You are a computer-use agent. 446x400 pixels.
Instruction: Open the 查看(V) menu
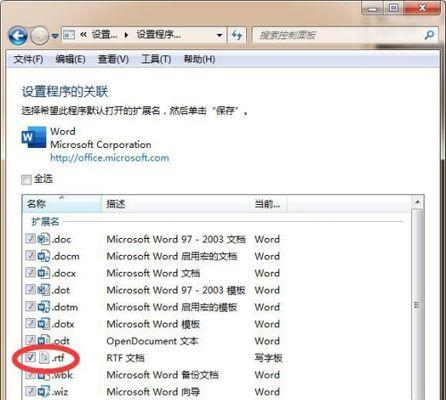click(x=113, y=59)
